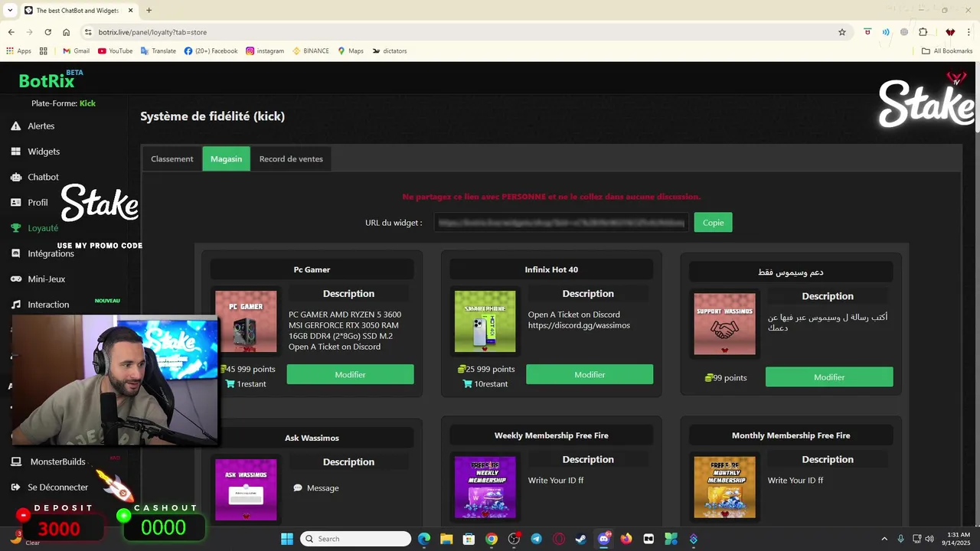Click the "Write Your ID ff" text under Weekly Membership

click(x=556, y=481)
